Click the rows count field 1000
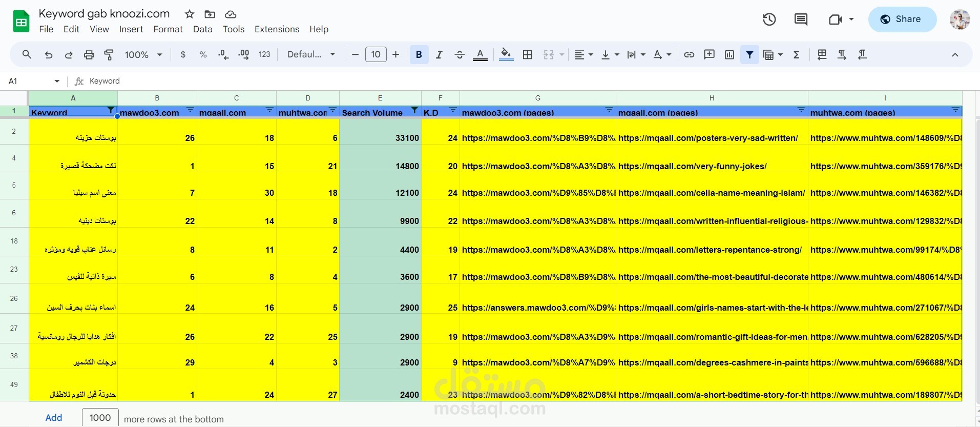 [x=100, y=417]
